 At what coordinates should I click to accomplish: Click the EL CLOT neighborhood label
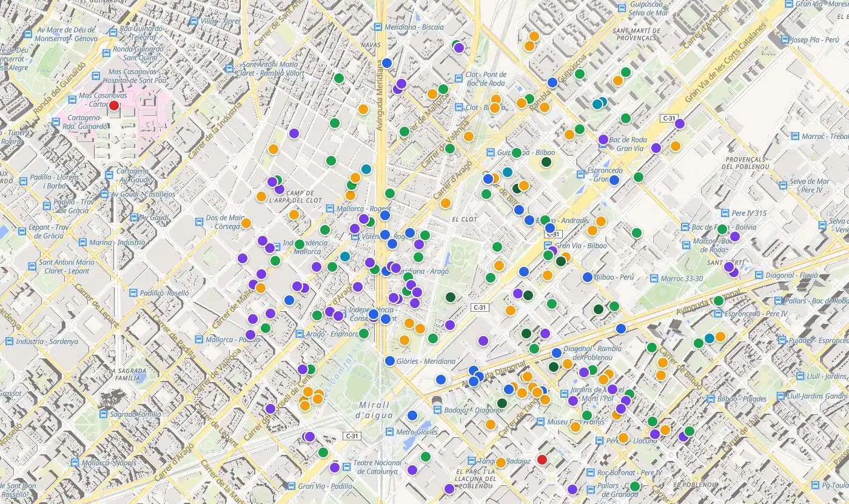(x=464, y=220)
